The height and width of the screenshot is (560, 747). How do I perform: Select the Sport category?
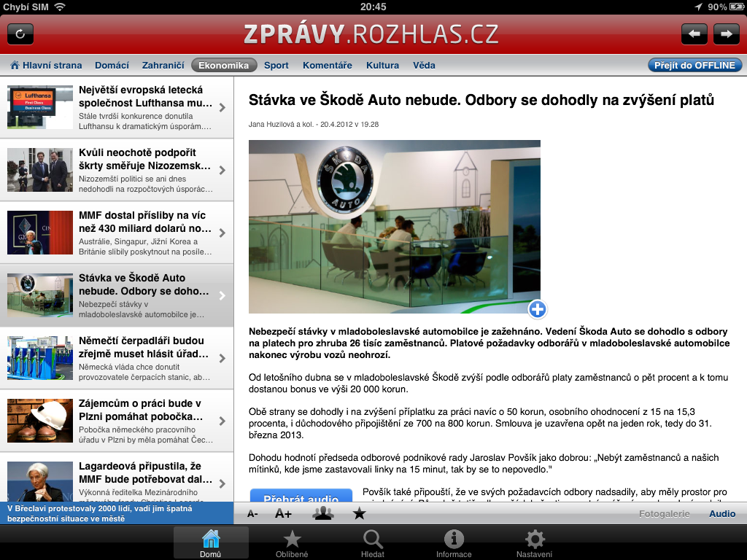pos(276,65)
